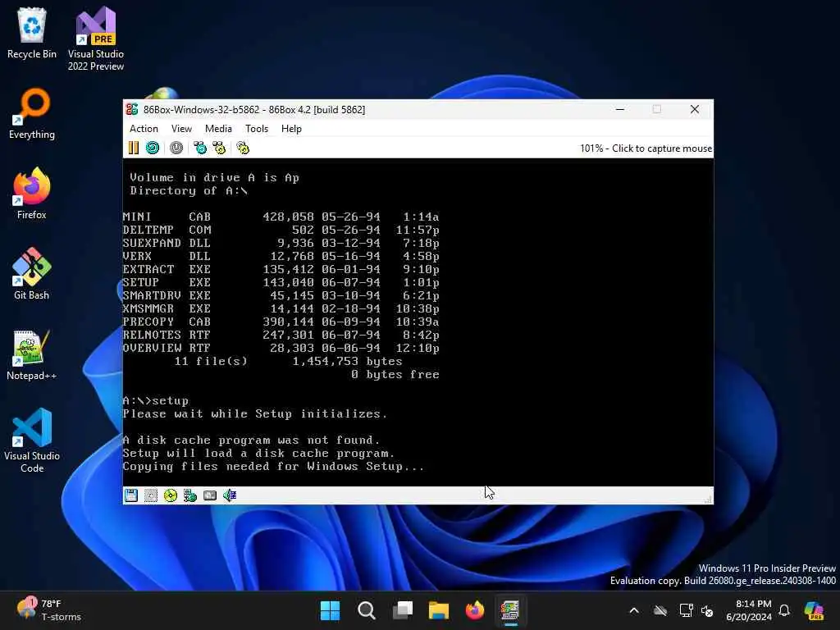The image size is (840, 630).
Task: Click the OneDrive cloud tray icon
Action: (x=660, y=610)
